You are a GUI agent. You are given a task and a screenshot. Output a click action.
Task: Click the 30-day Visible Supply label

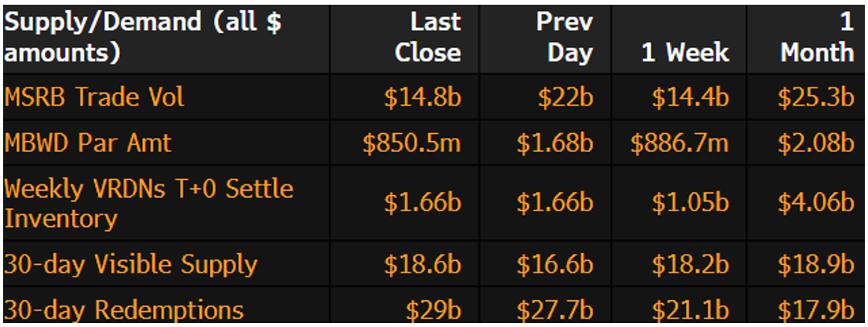point(130,264)
